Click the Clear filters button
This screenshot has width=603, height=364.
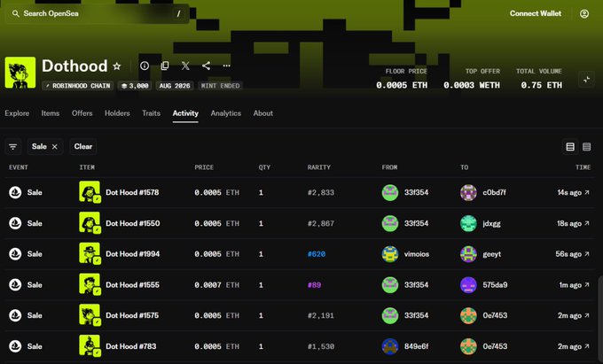point(83,147)
